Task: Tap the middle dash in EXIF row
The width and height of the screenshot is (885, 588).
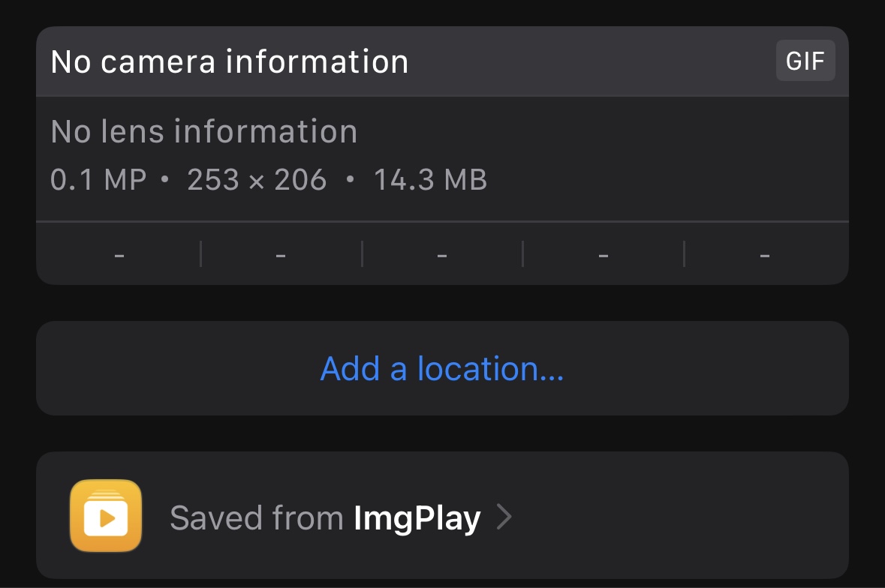Action: pyautogui.click(x=442, y=256)
